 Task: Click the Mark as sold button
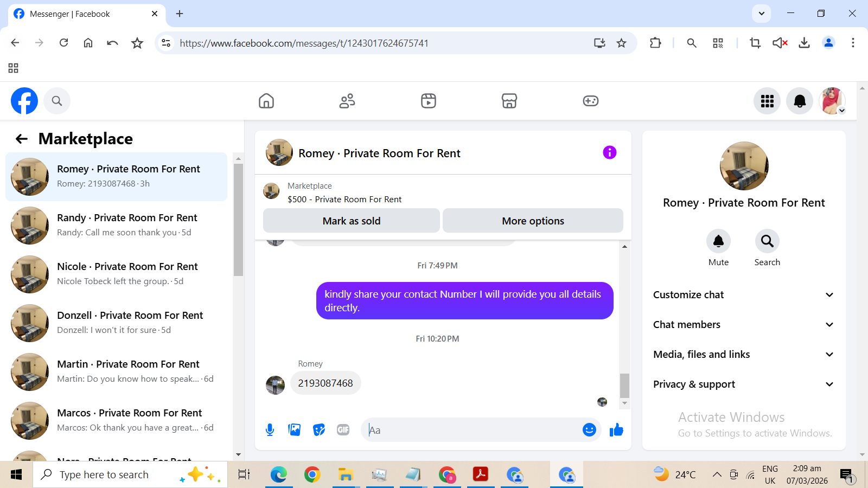(x=352, y=221)
